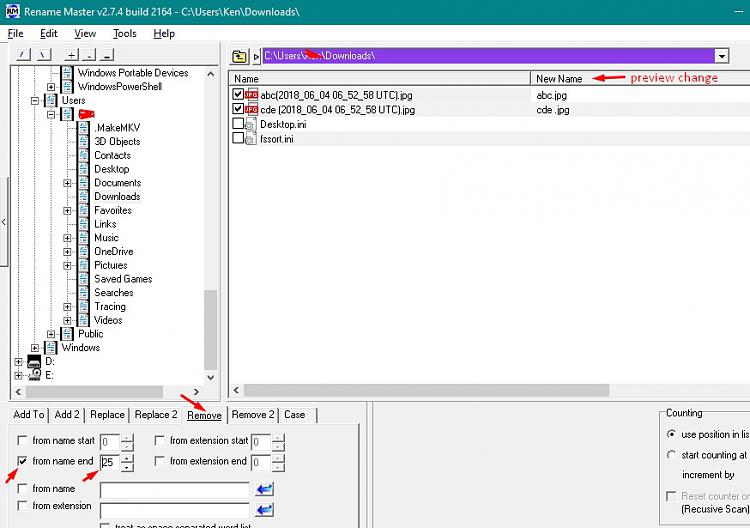
Task: Click the .MakeMKV folder icon
Action: click(x=83, y=128)
